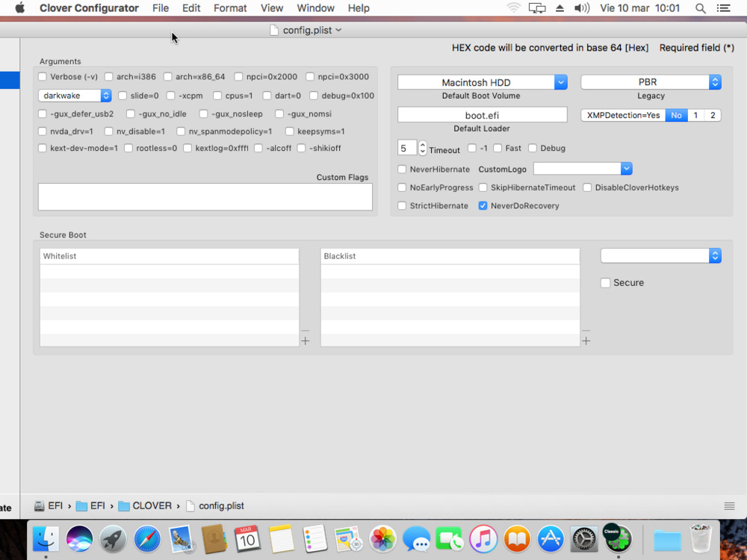The image size is (747, 560).
Task: Open Notification Center list icon
Action: click(724, 8)
